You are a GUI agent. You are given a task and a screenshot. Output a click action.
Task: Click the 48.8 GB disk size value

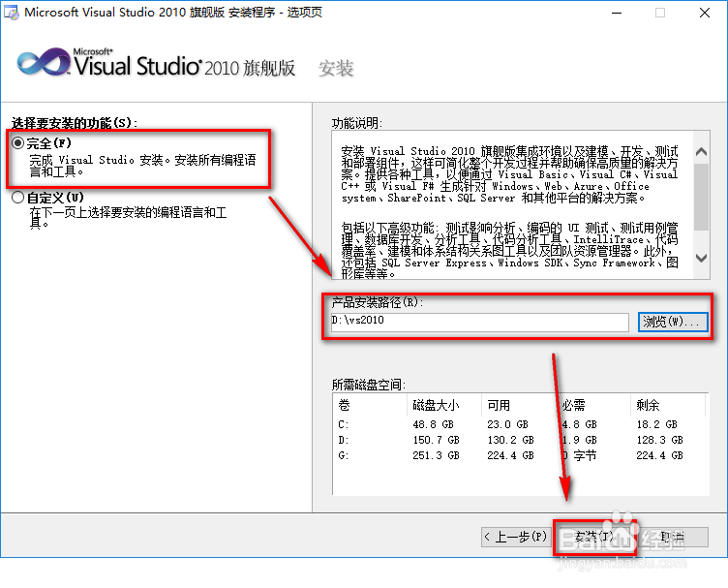pos(433,424)
